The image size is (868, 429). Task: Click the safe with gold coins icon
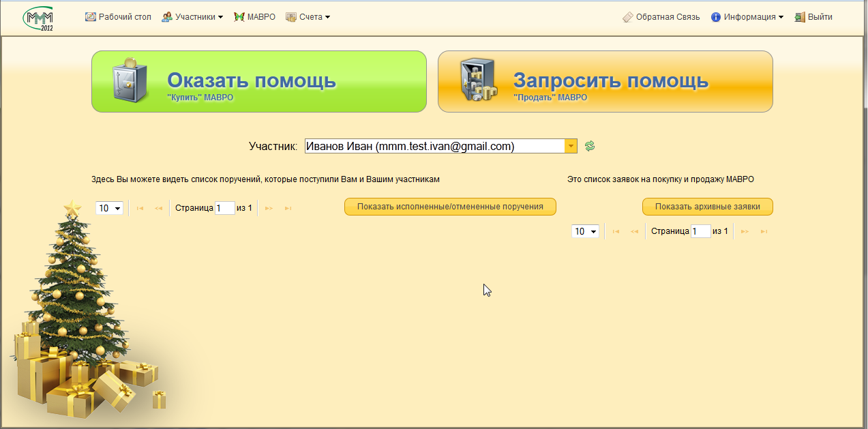pos(480,80)
